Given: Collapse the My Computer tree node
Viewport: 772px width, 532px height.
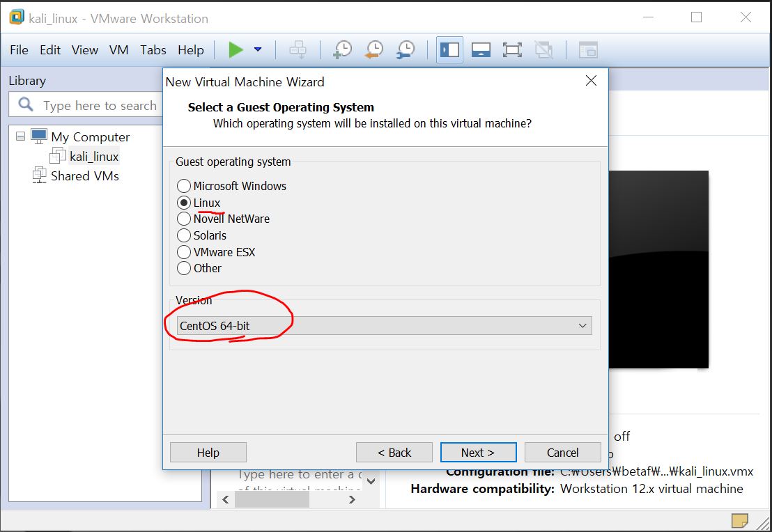Looking at the screenshot, I should tap(20, 136).
